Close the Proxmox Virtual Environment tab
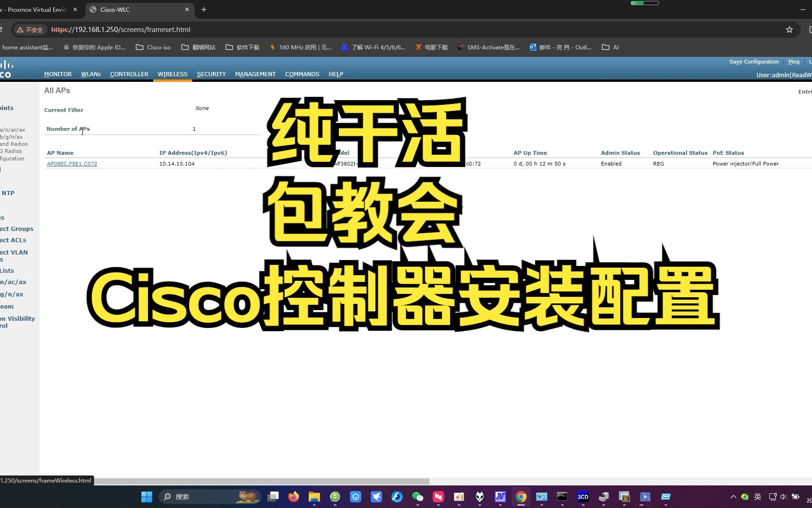The width and height of the screenshot is (812, 508). click(x=75, y=9)
